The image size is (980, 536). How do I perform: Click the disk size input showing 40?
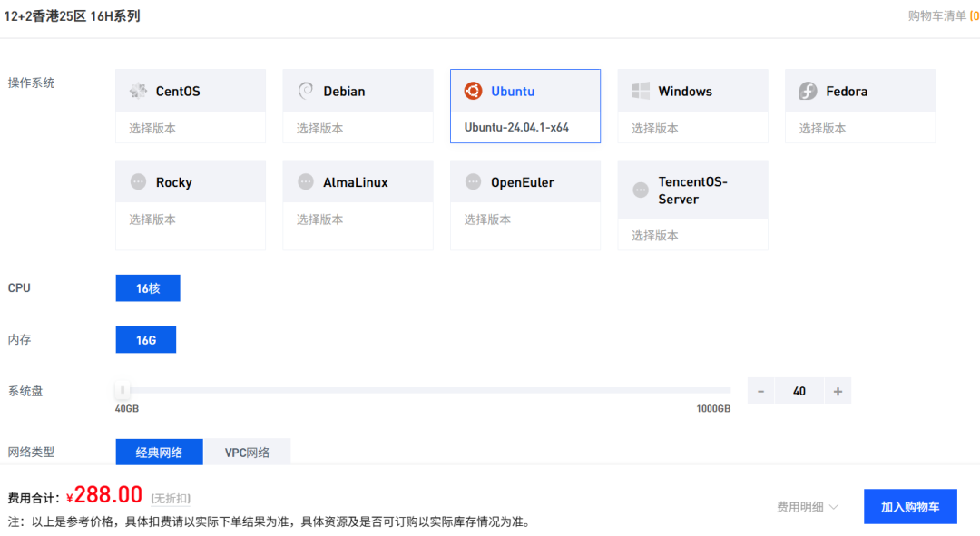point(799,391)
